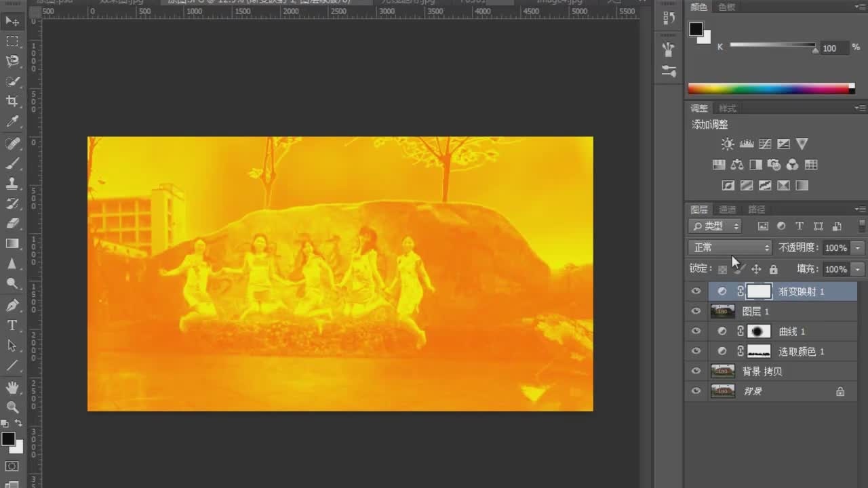Add a Color Lookup grid adjustment
868x488 pixels.
coord(811,165)
